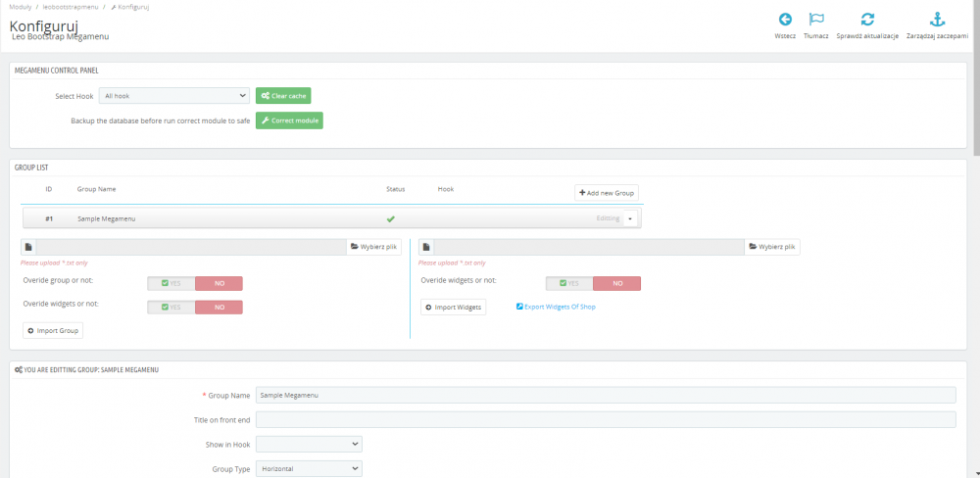Set right-panel Overide widgets to NO
The width and height of the screenshot is (980, 478).
point(616,284)
